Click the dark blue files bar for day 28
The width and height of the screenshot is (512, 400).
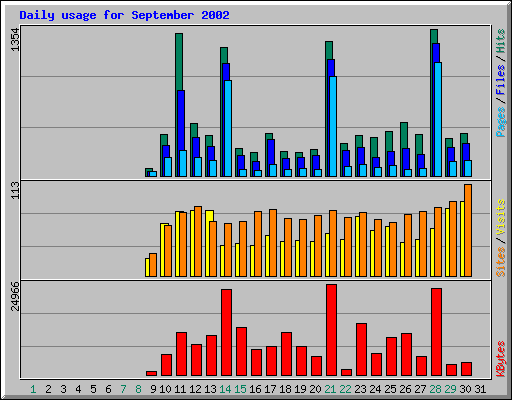(436, 110)
